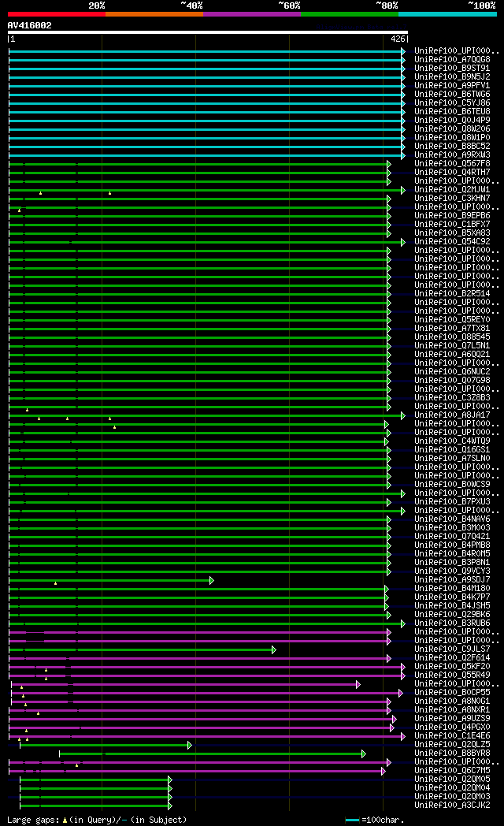
Task: Open hit UniRef100_Q2MJW1
Action: pyautogui.click(x=452, y=190)
